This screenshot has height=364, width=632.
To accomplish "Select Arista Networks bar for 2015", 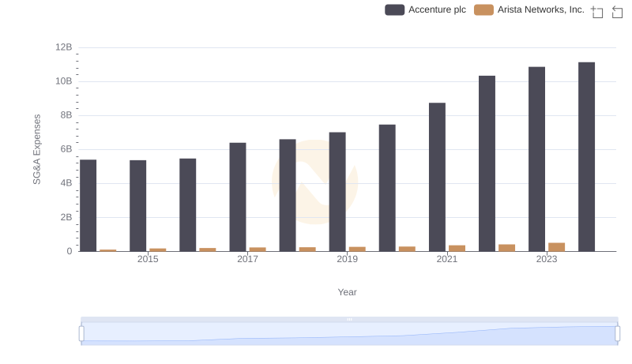I will pos(158,250).
